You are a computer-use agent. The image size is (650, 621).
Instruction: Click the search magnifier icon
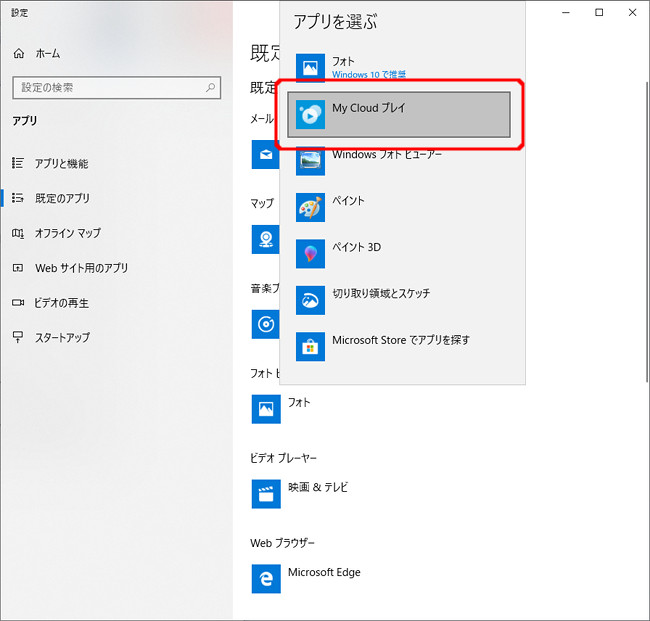[211, 88]
